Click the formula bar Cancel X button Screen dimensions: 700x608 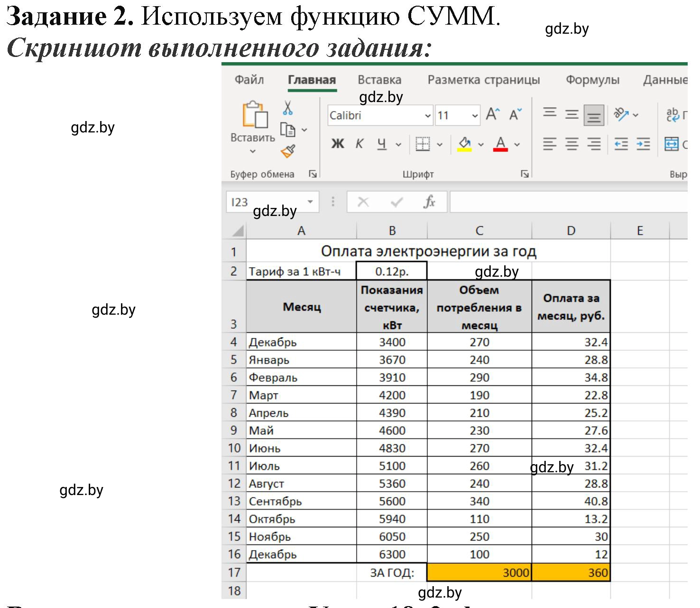click(363, 202)
